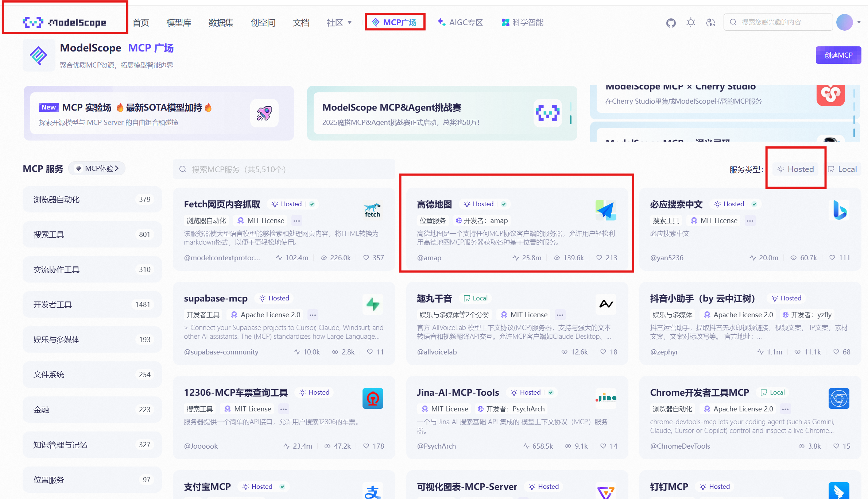Open more options on Fetch网页内容抓取 license
This screenshot has width=868, height=499.
click(x=297, y=220)
